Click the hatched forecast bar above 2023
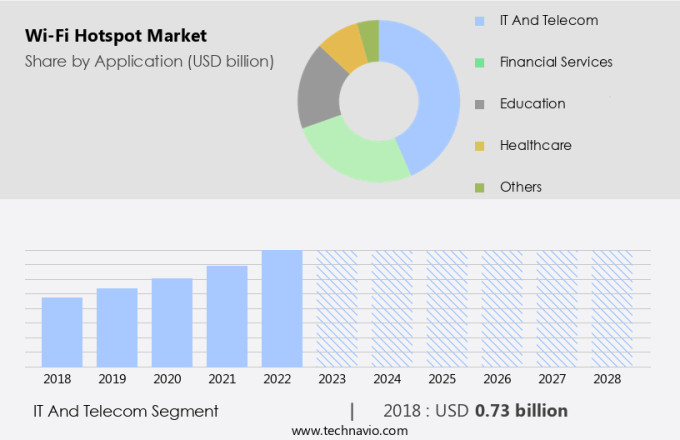 click(337, 308)
